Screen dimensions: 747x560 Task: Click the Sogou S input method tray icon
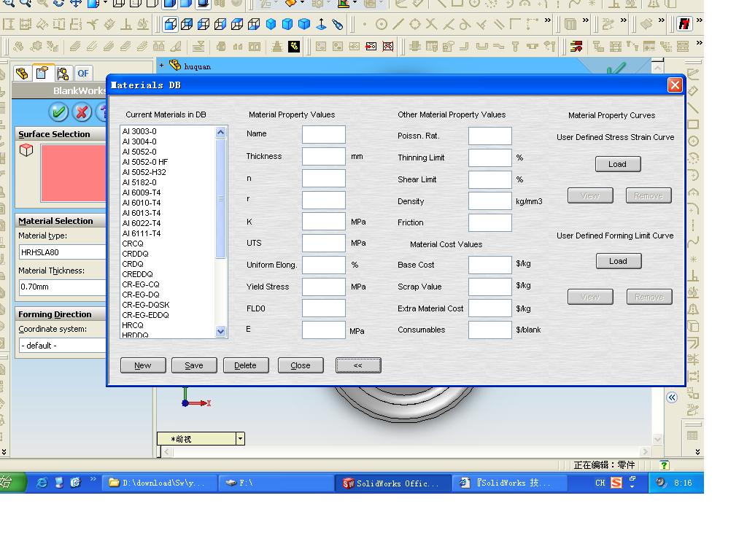pyautogui.click(x=616, y=483)
